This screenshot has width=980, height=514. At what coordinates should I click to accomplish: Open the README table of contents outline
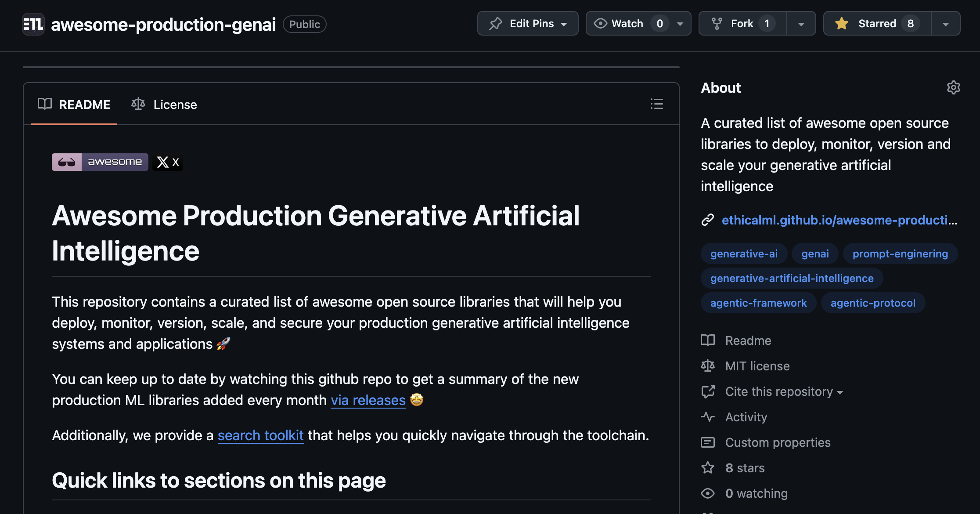coord(656,104)
